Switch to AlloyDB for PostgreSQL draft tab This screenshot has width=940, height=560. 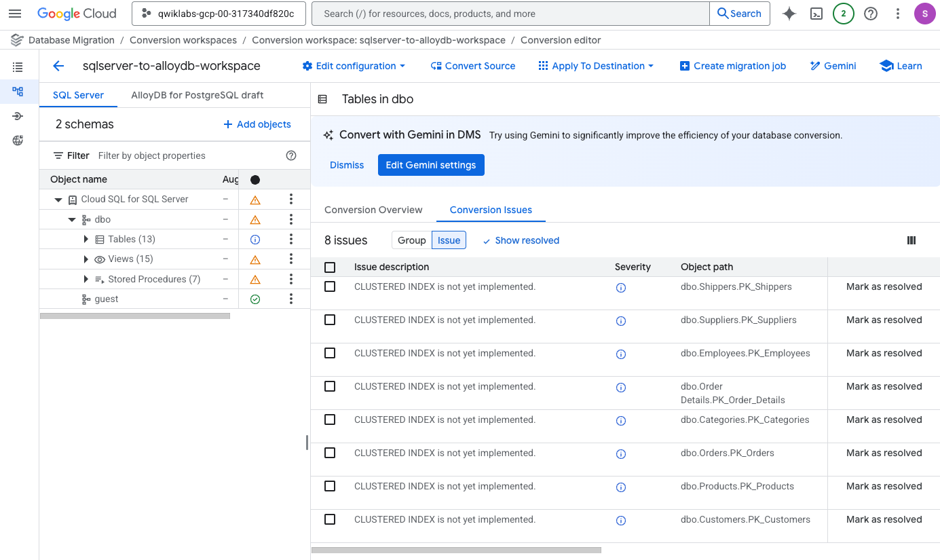coord(198,95)
